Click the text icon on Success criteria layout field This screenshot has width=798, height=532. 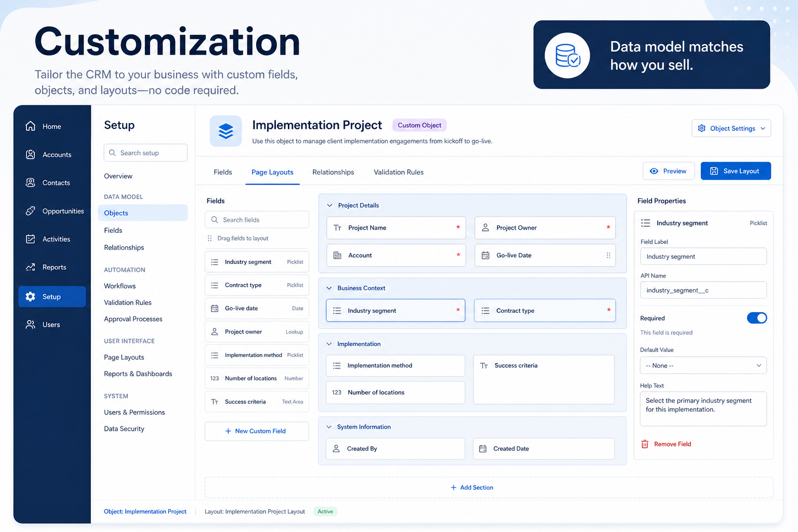(x=484, y=366)
